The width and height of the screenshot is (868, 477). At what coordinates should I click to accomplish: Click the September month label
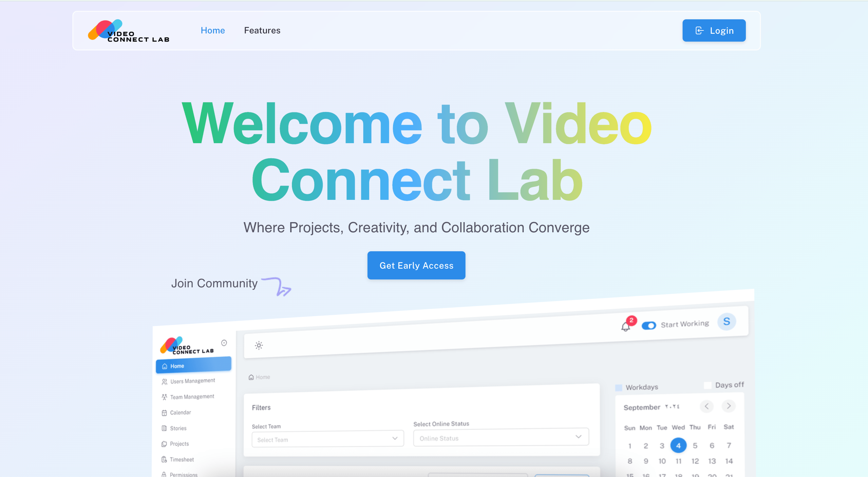(642, 408)
